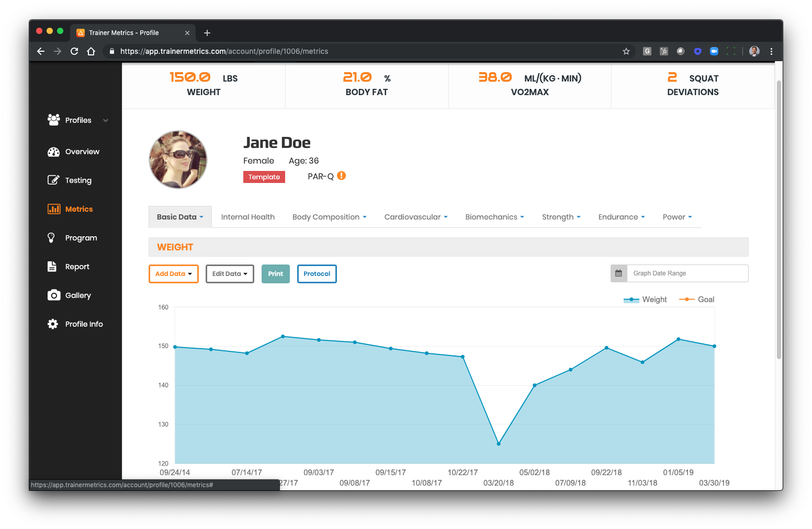Click the G extension icon

[647, 51]
